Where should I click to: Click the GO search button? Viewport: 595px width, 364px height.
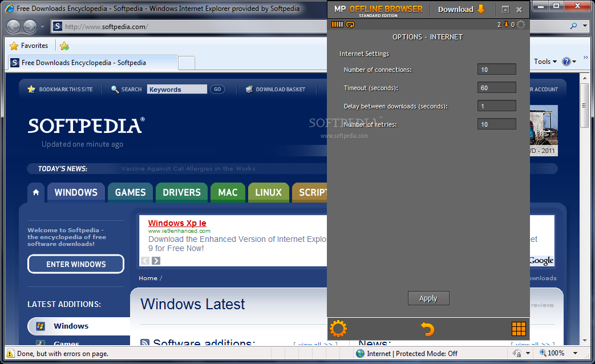(x=217, y=89)
